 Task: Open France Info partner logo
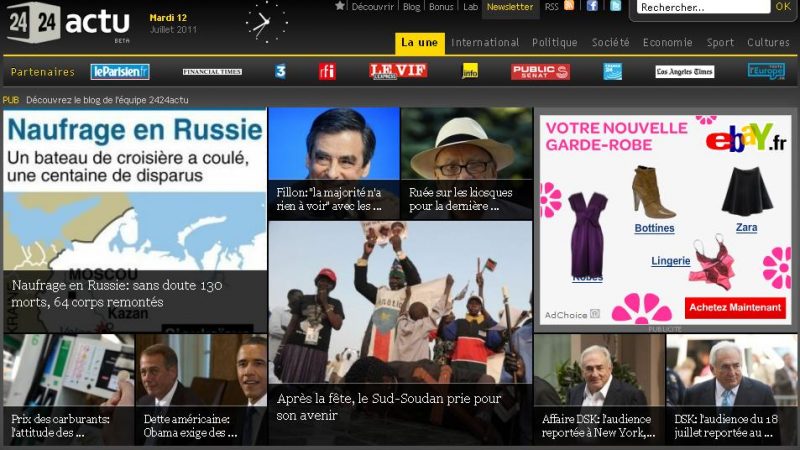point(470,71)
